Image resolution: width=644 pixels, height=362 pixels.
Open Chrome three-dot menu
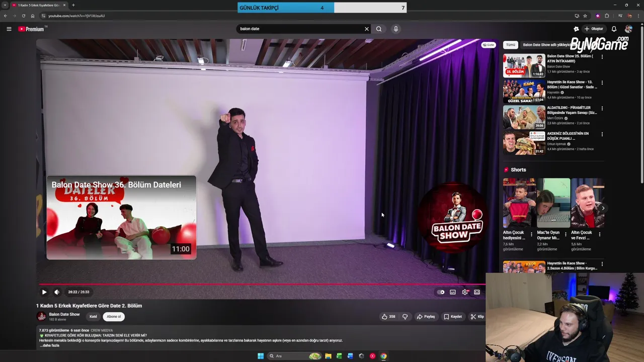639,16
